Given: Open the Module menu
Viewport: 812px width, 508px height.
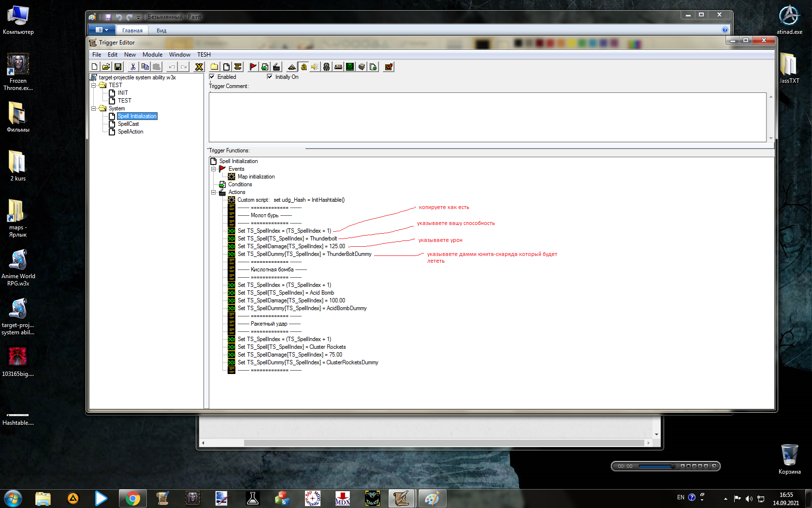Looking at the screenshot, I should [152, 55].
